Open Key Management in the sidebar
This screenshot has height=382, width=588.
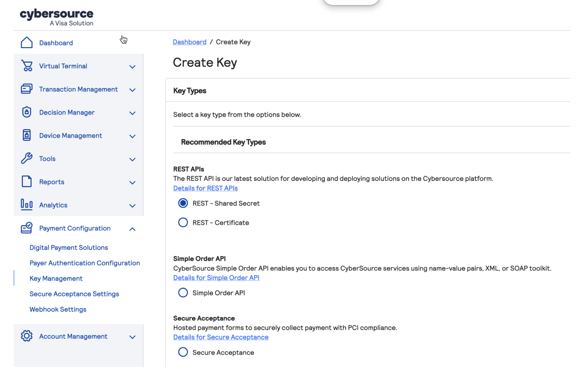[56, 278]
